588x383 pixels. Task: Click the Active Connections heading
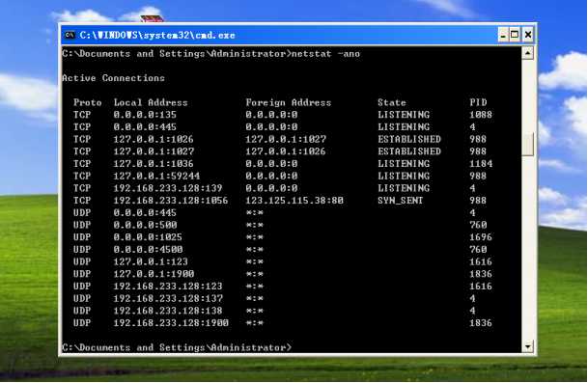(113, 78)
